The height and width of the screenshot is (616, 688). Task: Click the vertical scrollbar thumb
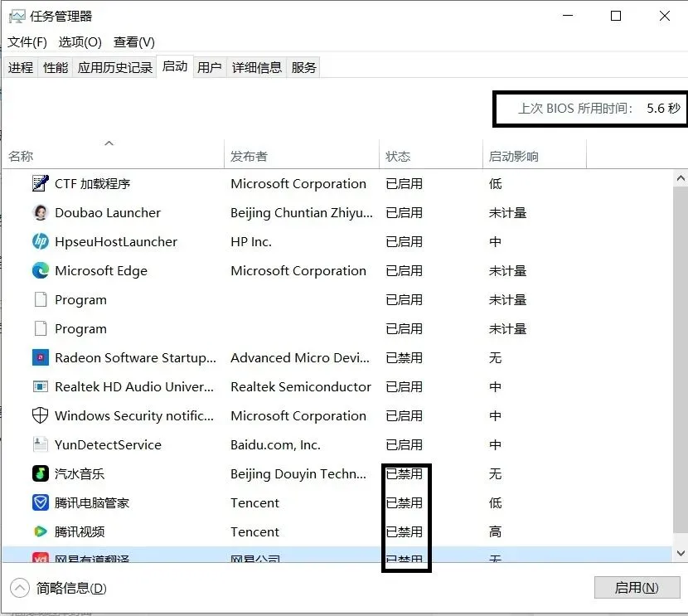pyautogui.click(x=680, y=359)
